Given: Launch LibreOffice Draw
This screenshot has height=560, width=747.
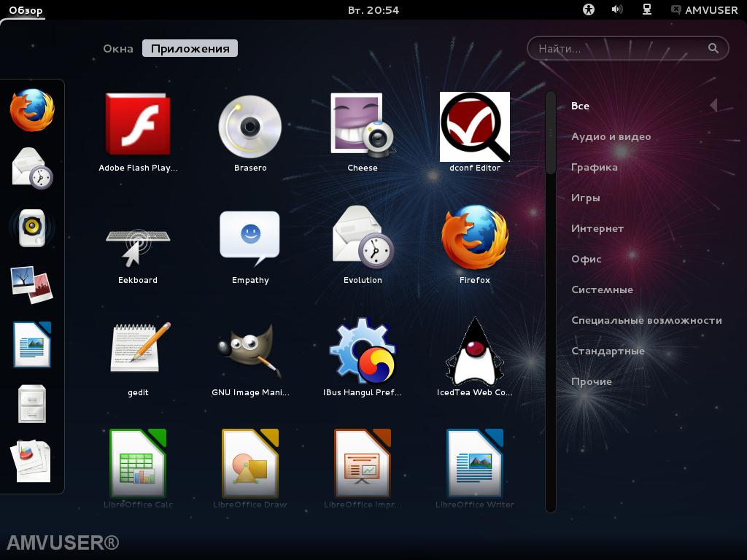Looking at the screenshot, I should click(x=250, y=469).
